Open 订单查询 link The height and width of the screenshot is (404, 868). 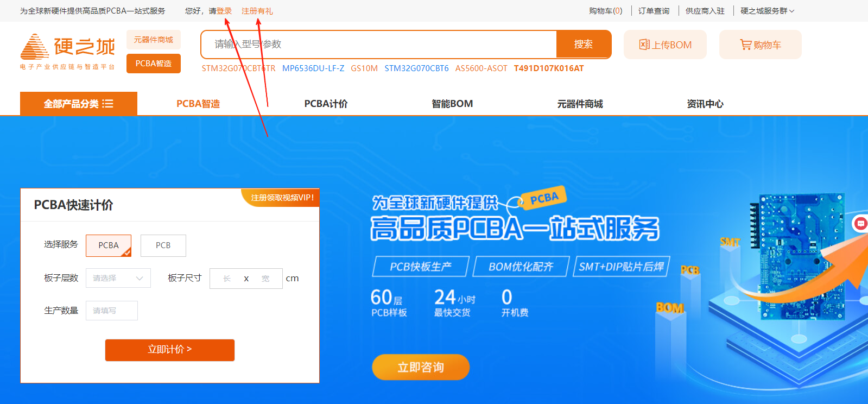click(654, 11)
